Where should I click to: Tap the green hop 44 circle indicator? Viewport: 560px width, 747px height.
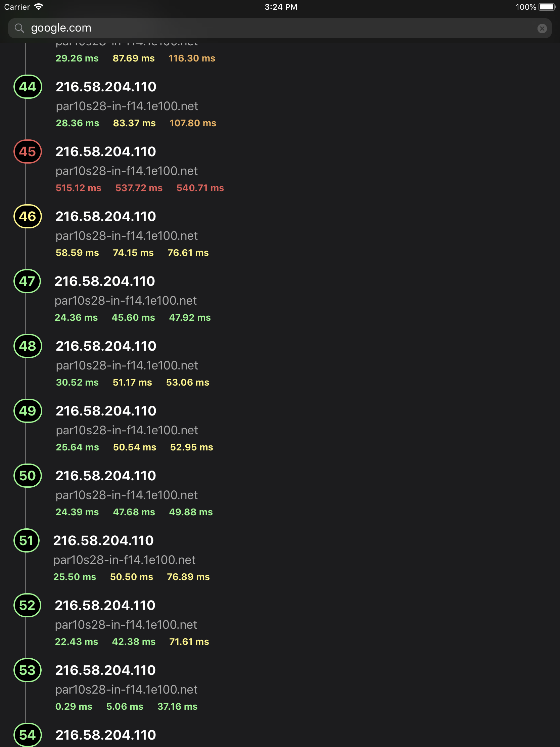pyautogui.click(x=27, y=87)
